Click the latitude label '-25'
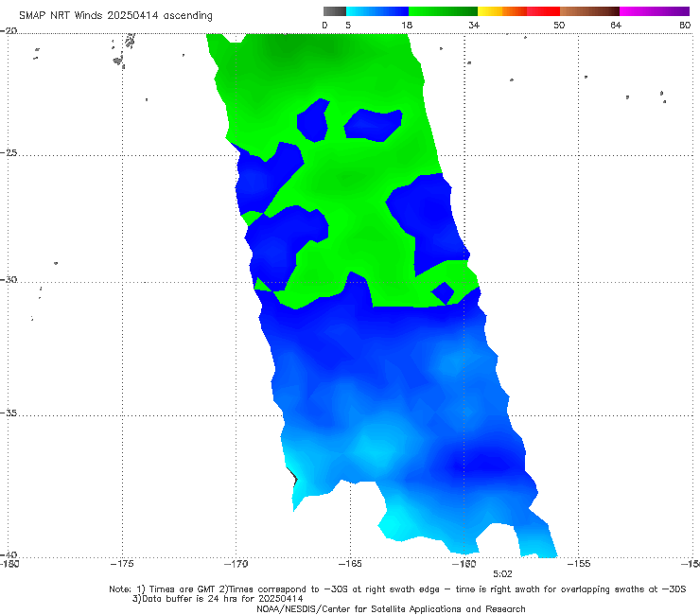This screenshot has width=700, height=615. [x=9, y=152]
